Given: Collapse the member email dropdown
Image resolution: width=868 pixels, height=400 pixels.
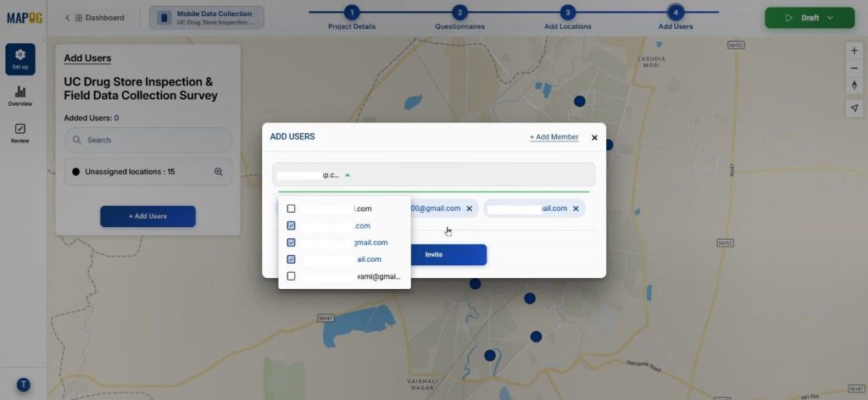Looking at the screenshot, I should (348, 175).
